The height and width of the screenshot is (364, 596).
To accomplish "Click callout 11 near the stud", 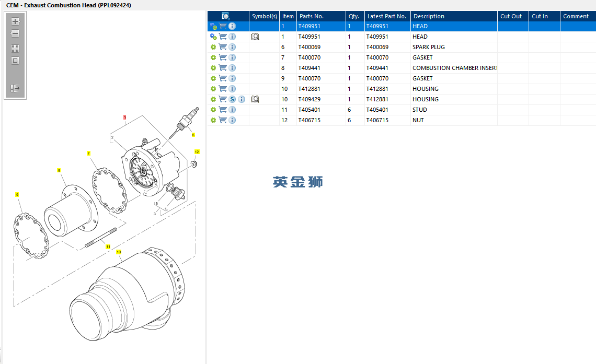I will (x=108, y=246).
